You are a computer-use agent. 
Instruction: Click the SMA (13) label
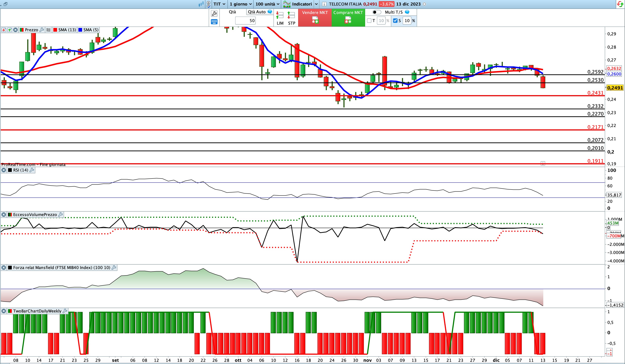pyautogui.click(x=67, y=30)
